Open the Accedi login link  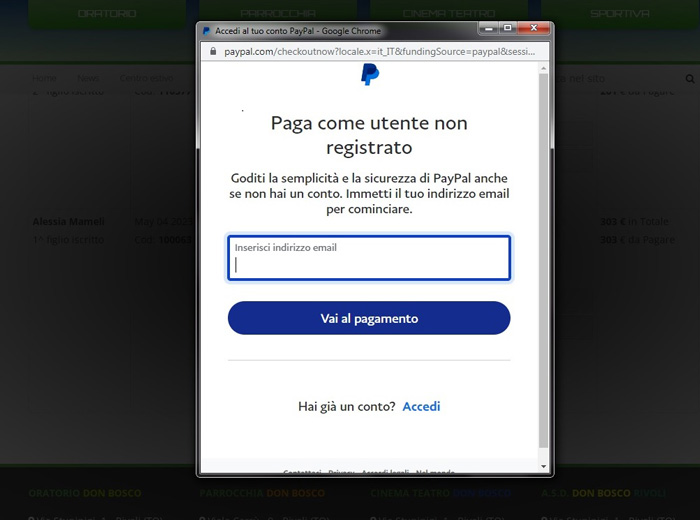(x=421, y=406)
